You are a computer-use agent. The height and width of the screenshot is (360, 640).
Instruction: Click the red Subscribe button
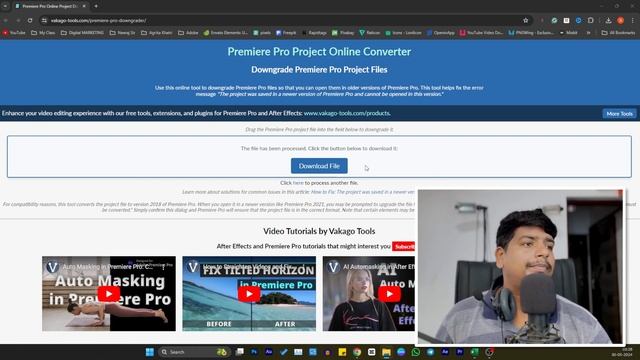[x=404, y=246]
